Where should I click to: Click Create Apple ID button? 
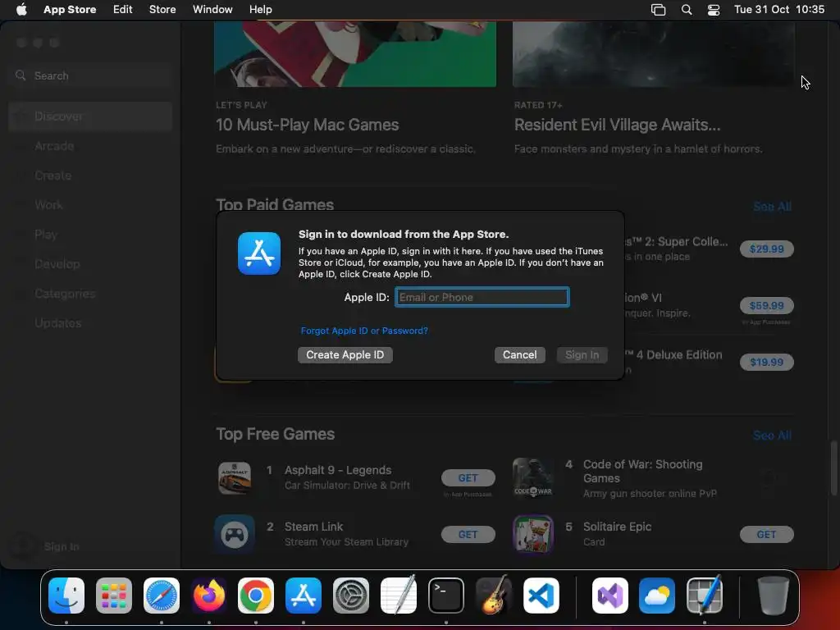pos(345,354)
